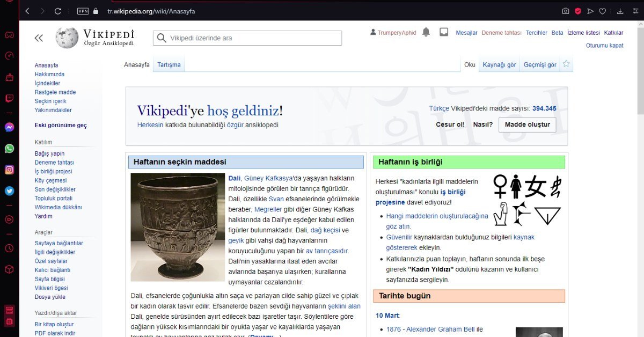Open Rastgele madde in the sidebar
Viewport: 644px width, 337px height.
[55, 92]
